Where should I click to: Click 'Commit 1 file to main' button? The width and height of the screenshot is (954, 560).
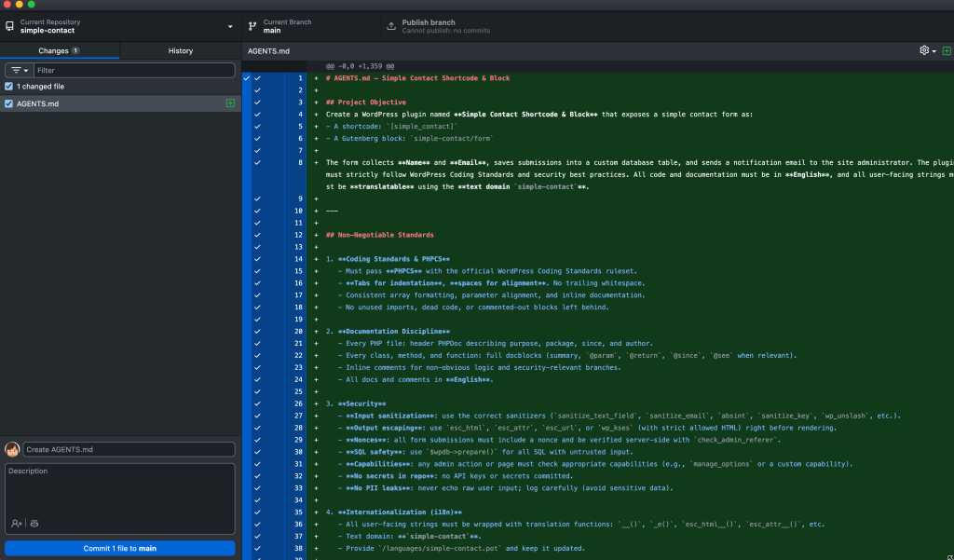pos(120,549)
